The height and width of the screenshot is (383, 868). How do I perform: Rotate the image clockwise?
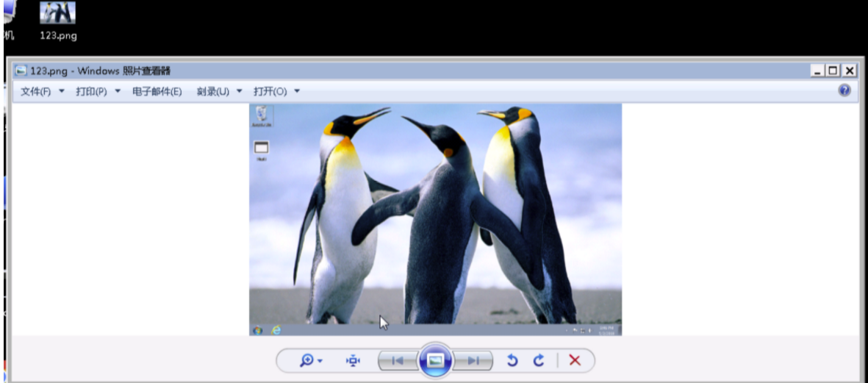(x=539, y=361)
